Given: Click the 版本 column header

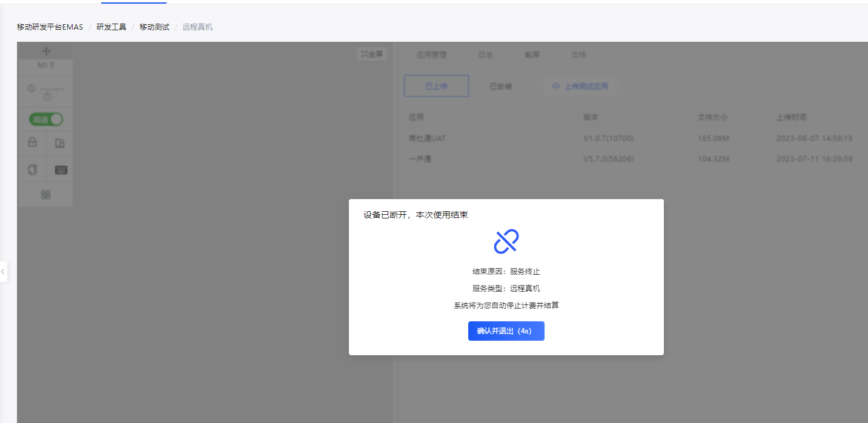Looking at the screenshot, I should 591,117.
